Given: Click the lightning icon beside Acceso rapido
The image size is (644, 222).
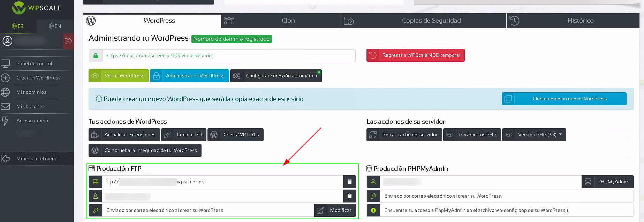Looking at the screenshot, I should pos(5,121).
